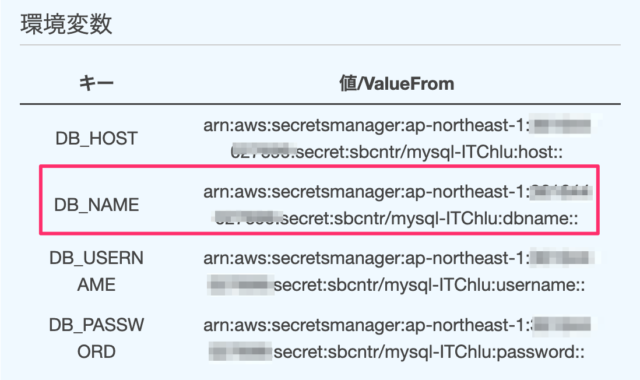640x380 pixels.
Task: Select the DB_NAME key cell
Action: pyautogui.click(x=96, y=205)
